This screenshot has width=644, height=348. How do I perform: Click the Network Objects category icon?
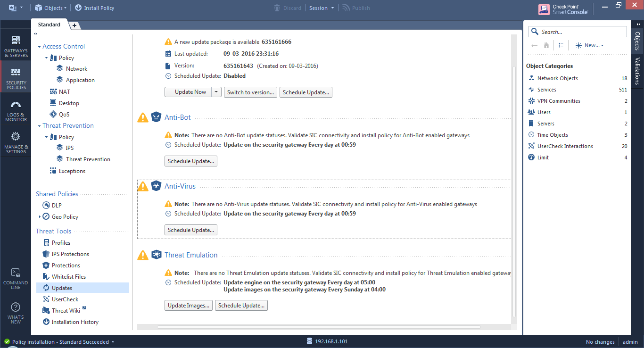tap(531, 78)
